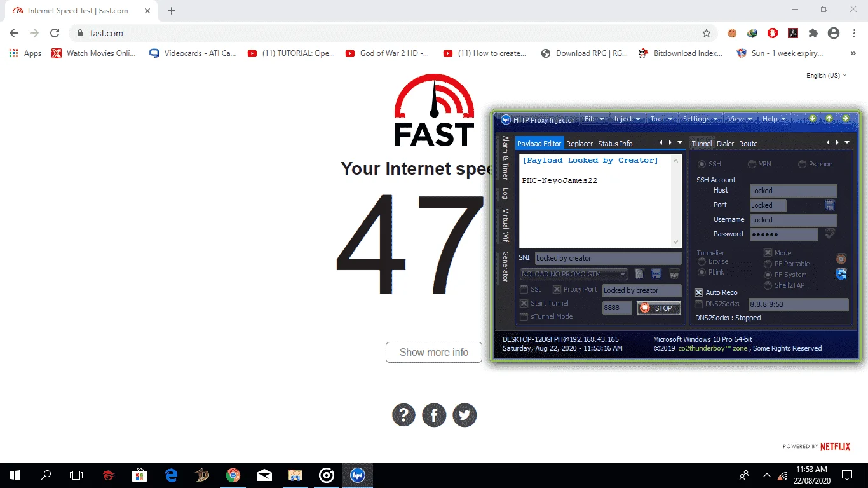Open the Inject menu dropdown
Screen dimensions: 868x488
[627, 119]
